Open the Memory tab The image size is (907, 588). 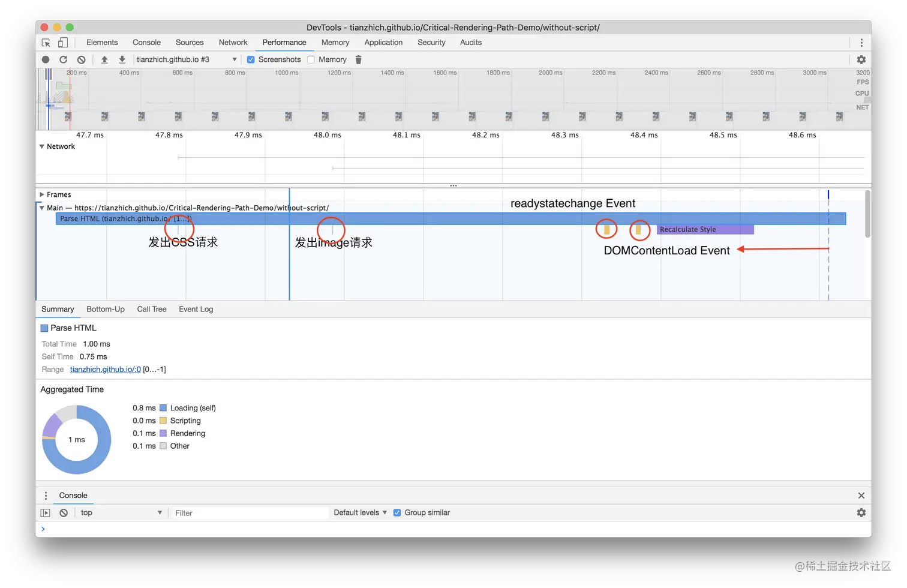[x=335, y=43]
